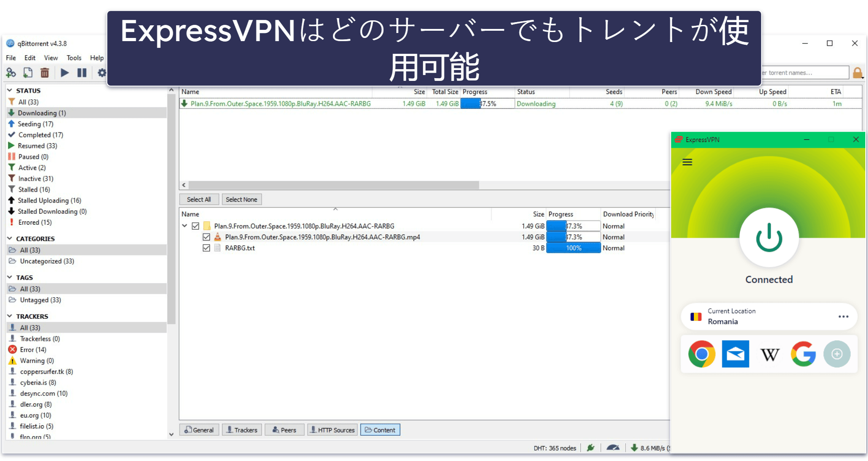Open the Mail shortcut in ExpressVPN

pos(735,354)
